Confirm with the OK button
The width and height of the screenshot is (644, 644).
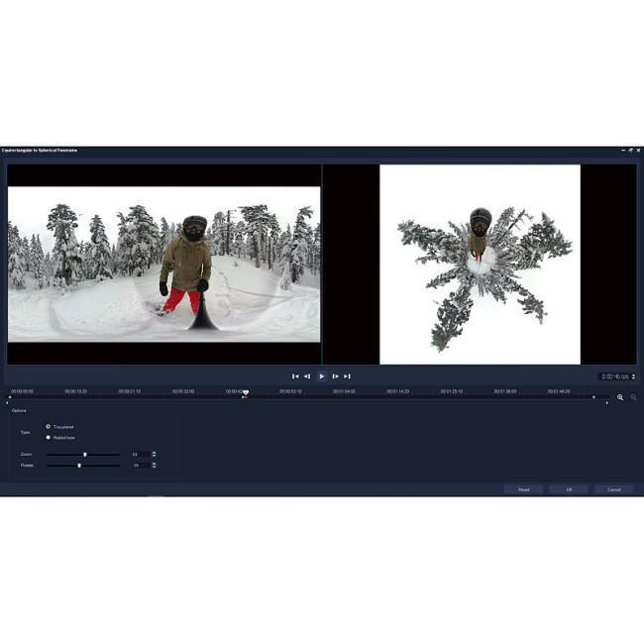(x=569, y=489)
